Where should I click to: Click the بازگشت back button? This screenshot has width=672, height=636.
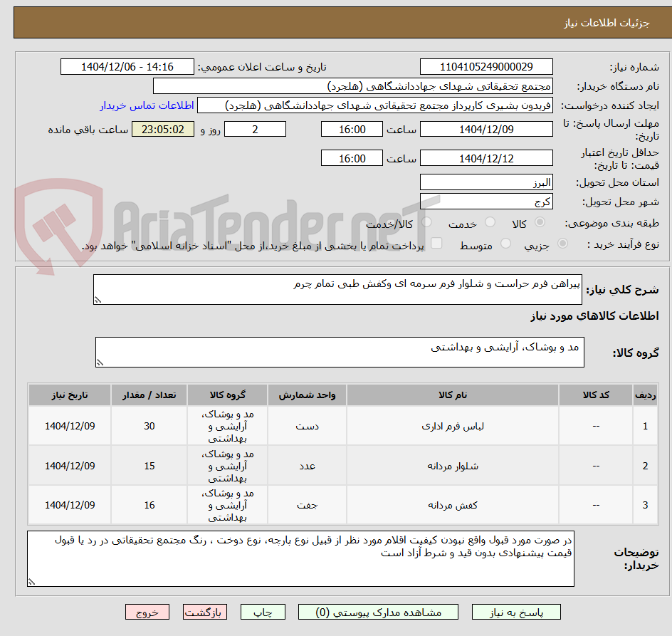[205, 612]
